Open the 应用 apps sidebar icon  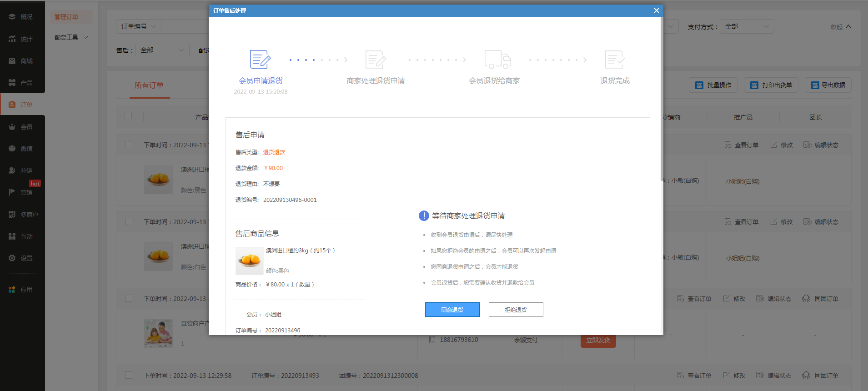click(x=12, y=290)
